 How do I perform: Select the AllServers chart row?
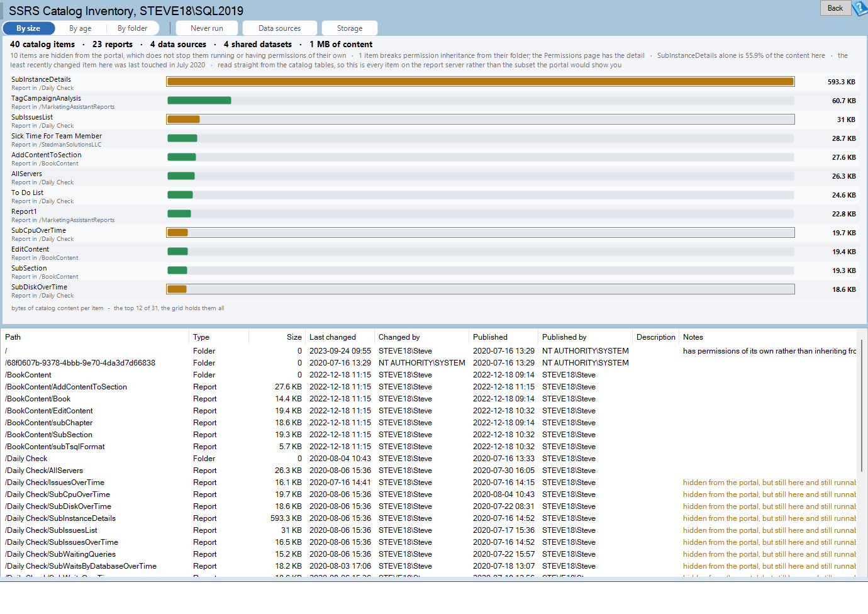(434, 177)
